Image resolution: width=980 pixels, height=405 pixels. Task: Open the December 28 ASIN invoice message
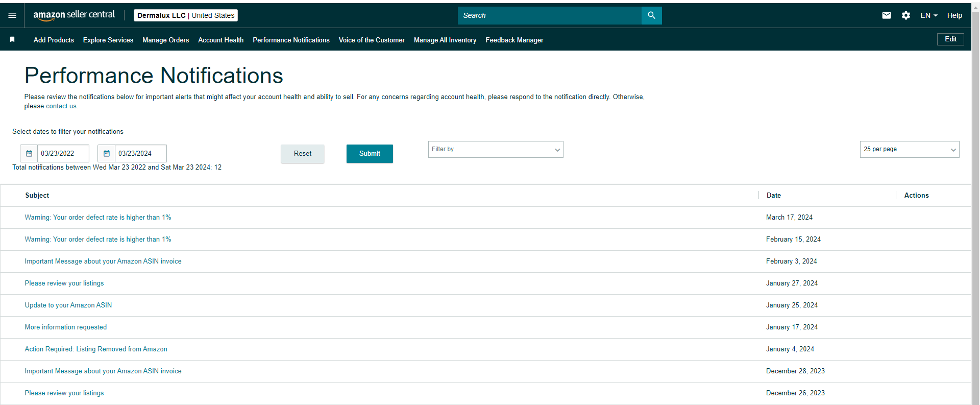pyautogui.click(x=103, y=371)
